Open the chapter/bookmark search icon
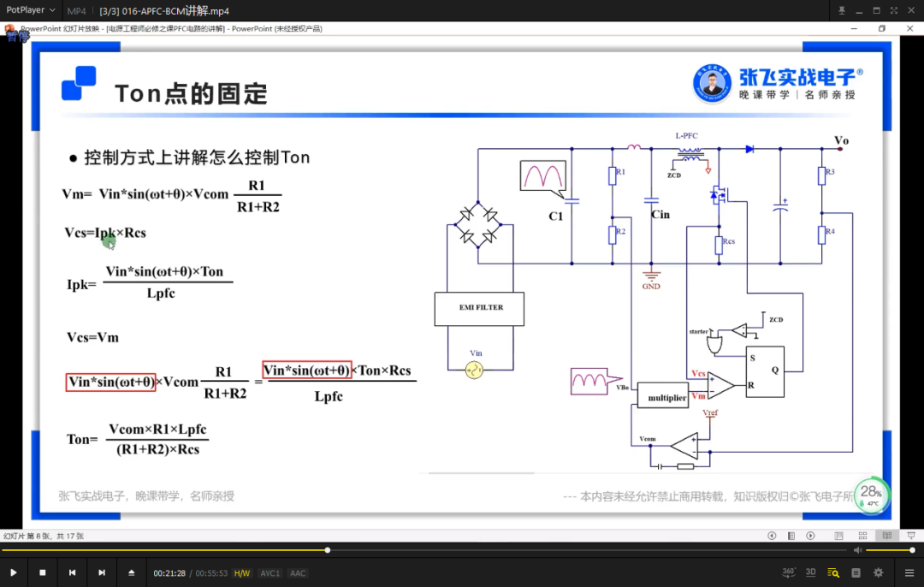924x587 pixels. coord(832,572)
